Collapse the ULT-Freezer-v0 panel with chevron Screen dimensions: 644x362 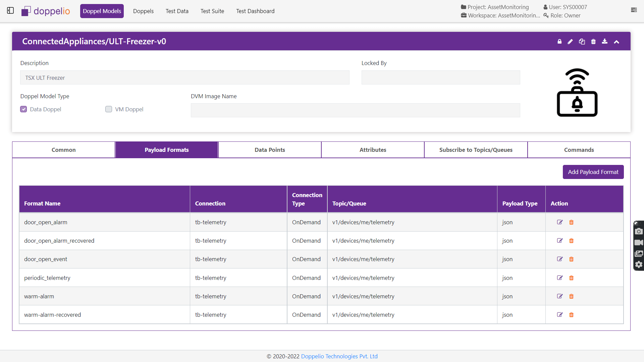(x=616, y=42)
